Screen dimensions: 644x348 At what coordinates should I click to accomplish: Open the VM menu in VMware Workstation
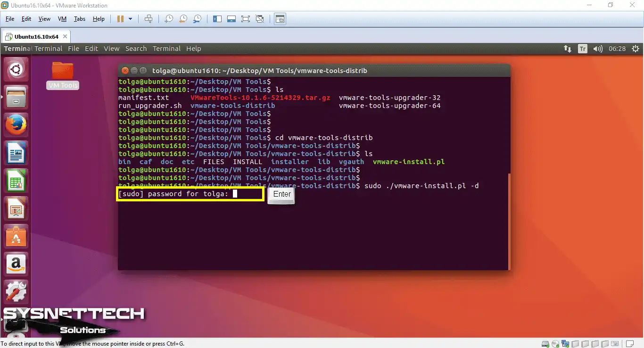pyautogui.click(x=62, y=19)
